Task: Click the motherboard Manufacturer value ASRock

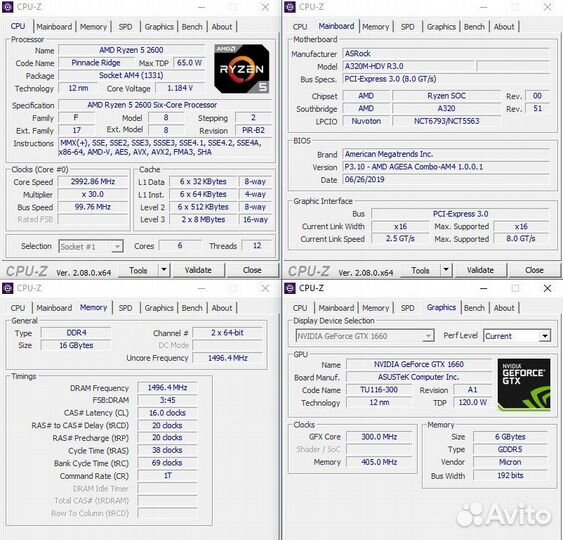Action: pyautogui.click(x=446, y=53)
